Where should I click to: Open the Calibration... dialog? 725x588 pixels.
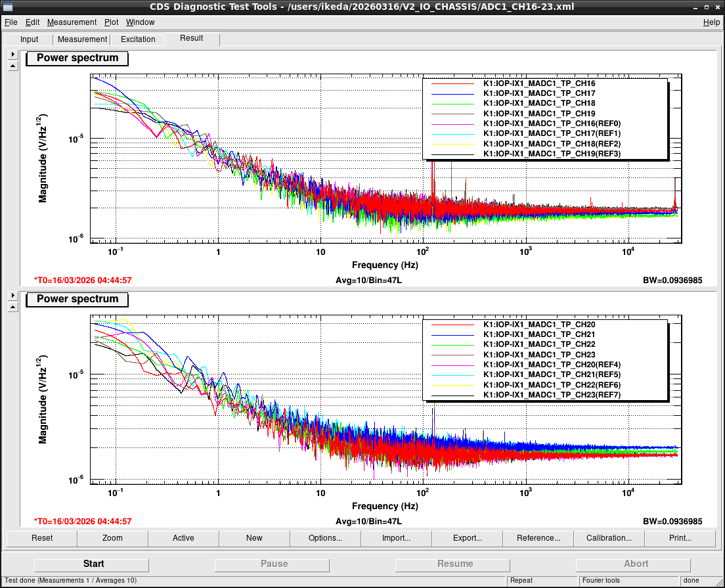tap(609, 538)
